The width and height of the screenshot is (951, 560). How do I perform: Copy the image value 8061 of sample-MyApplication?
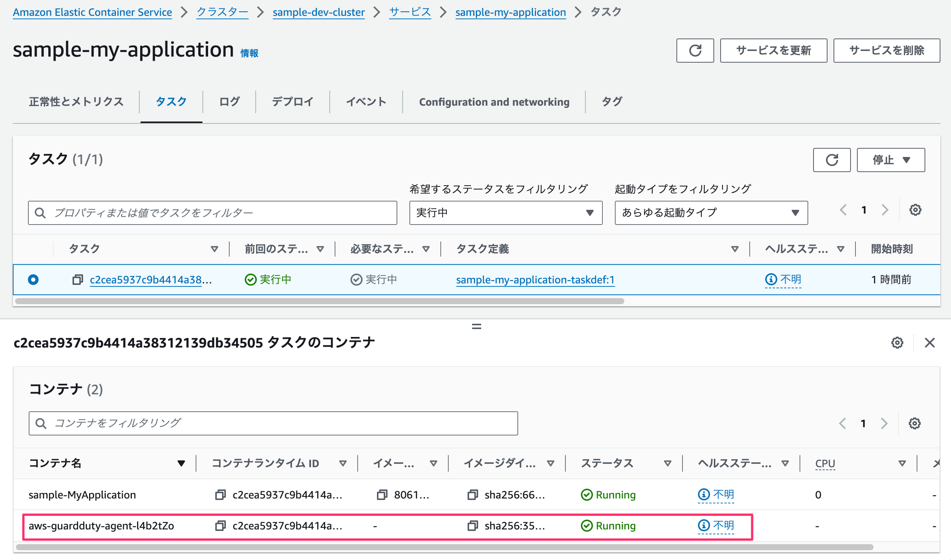click(382, 495)
